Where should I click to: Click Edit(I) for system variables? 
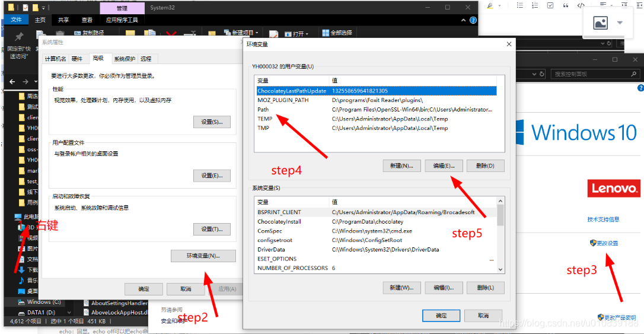pyautogui.click(x=444, y=288)
